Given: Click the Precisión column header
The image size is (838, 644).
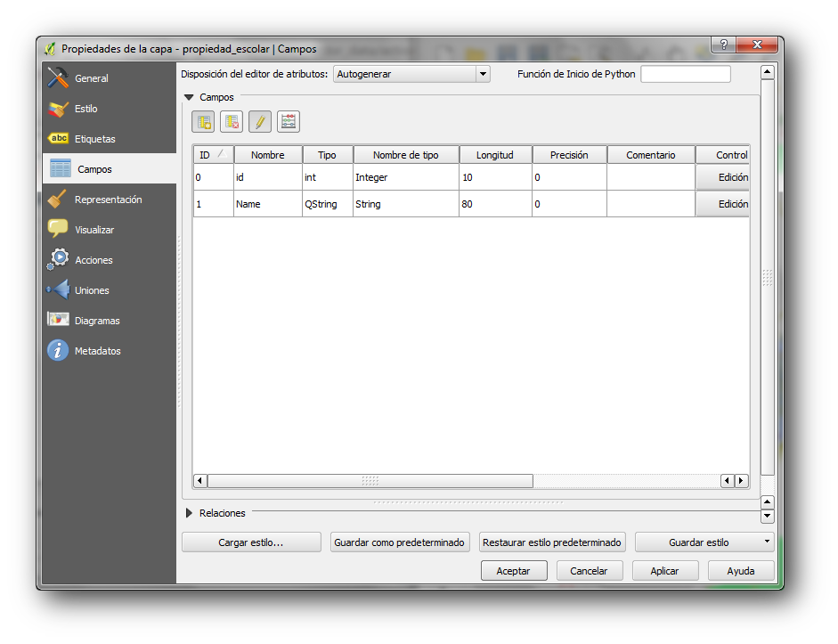Looking at the screenshot, I should tap(569, 155).
